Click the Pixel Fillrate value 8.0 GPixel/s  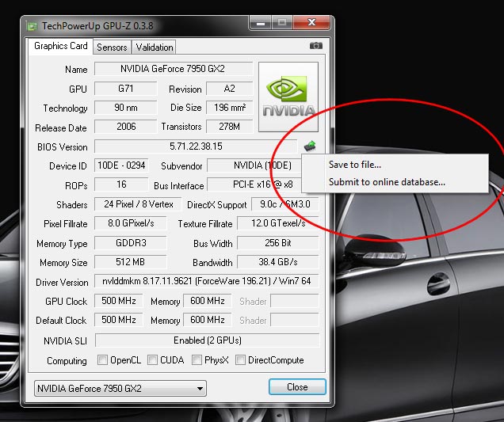[131, 223]
